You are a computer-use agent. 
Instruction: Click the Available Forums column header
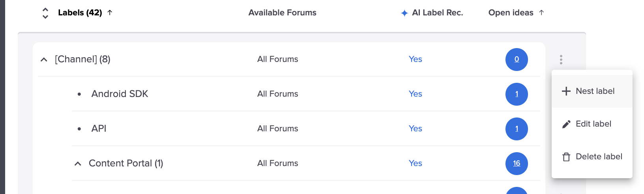[x=282, y=13]
